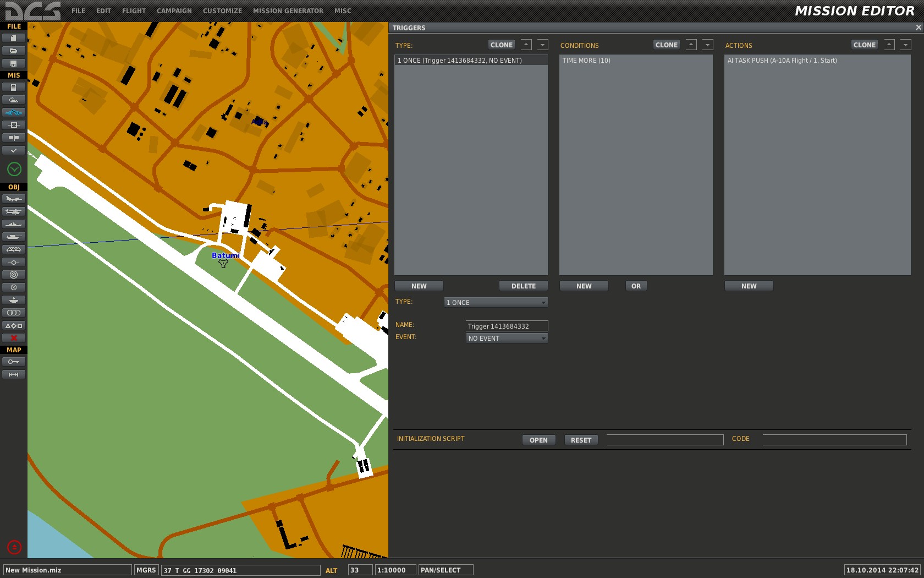The image size is (924, 578).
Task: Click the OR button under conditions
Action: (x=636, y=286)
